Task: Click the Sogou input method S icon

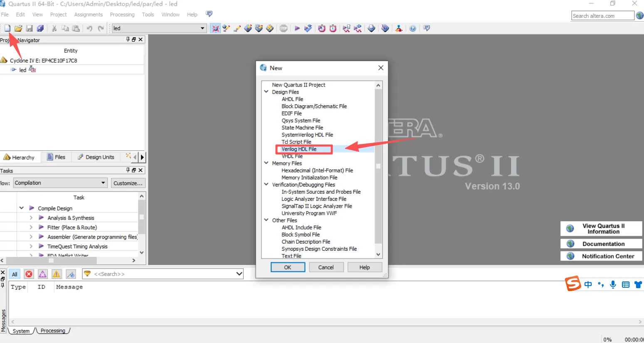Action: click(x=573, y=284)
